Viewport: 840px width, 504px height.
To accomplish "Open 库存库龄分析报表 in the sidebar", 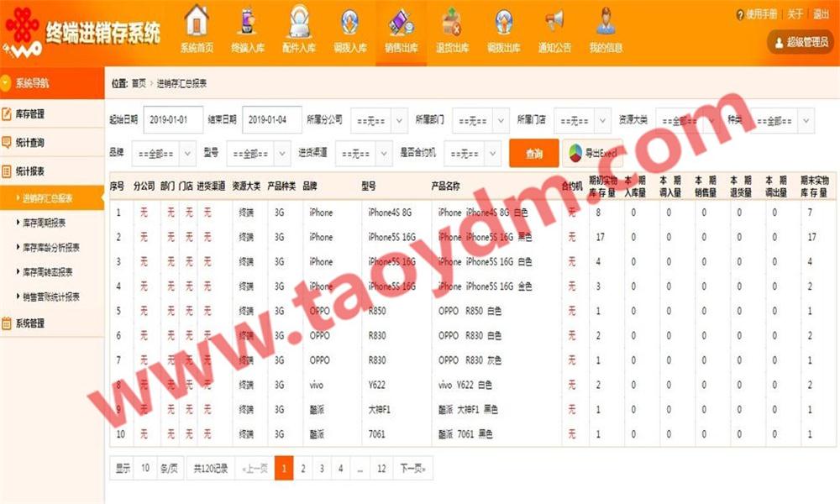I will tap(51, 248).
